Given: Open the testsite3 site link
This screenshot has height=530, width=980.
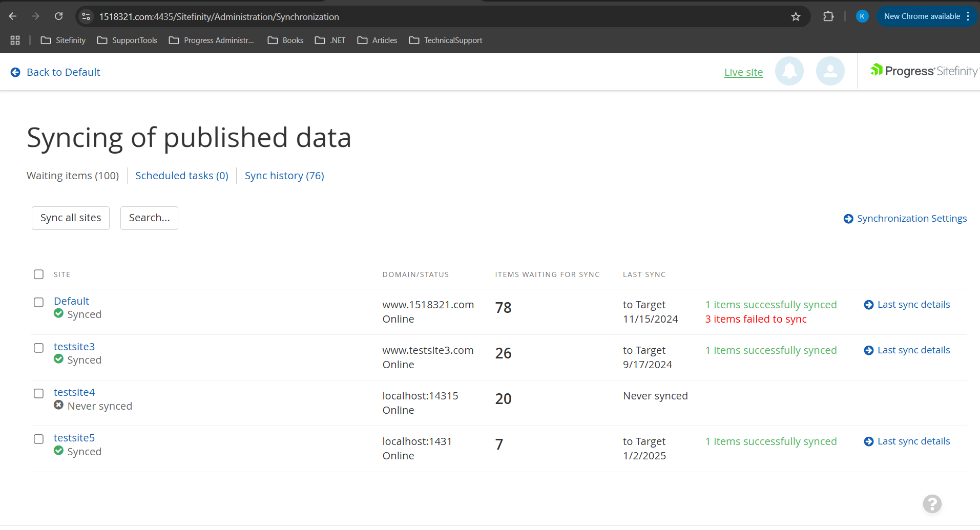Looking at the screenshot, I should [74, 347].
